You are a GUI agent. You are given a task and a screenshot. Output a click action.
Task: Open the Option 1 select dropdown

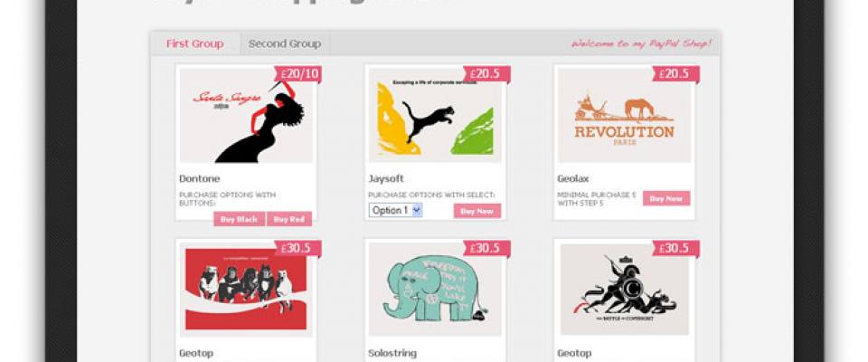395,210
